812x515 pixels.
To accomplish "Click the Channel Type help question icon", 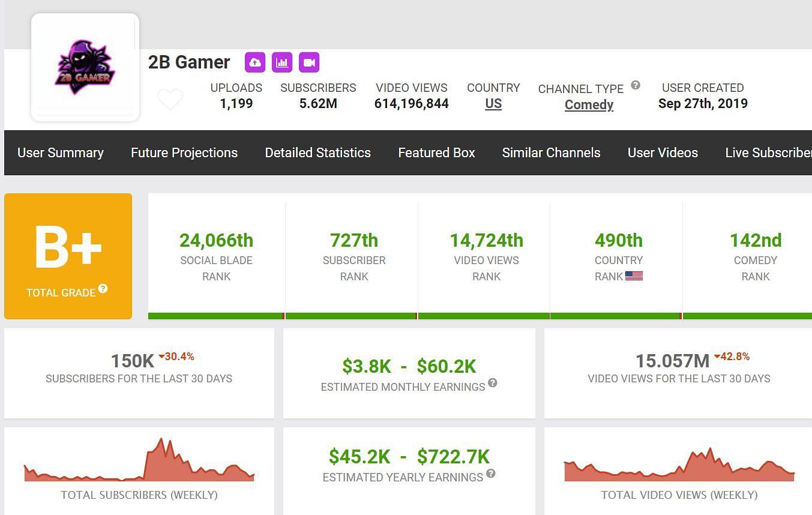I will point(636,85).
